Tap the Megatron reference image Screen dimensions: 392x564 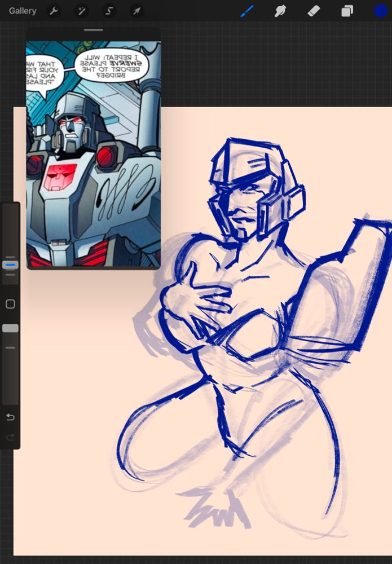tap(94, 154)
